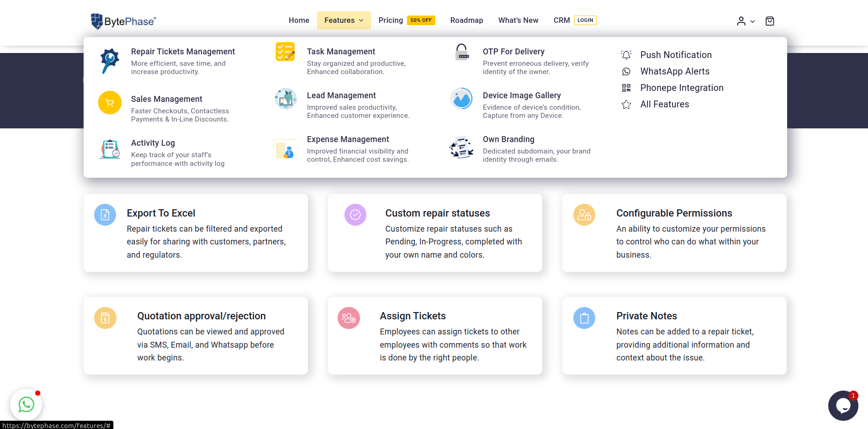
Task: Click the Custom repair statuses heading
Action: coord(437,213)
